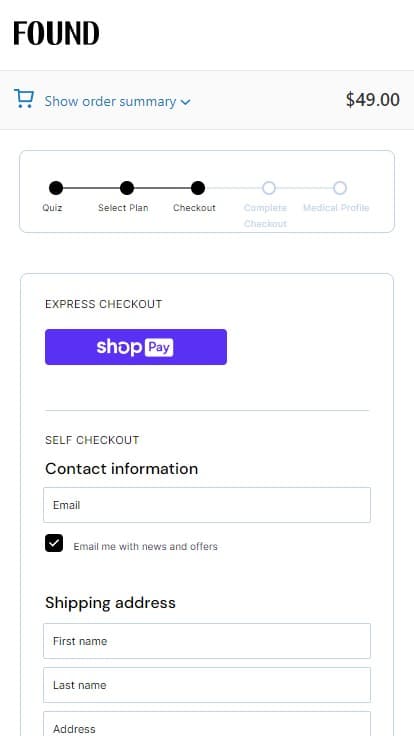Click the $49.00 order total
This screenshot has height=736, width=414.
[x=373, y=100]
